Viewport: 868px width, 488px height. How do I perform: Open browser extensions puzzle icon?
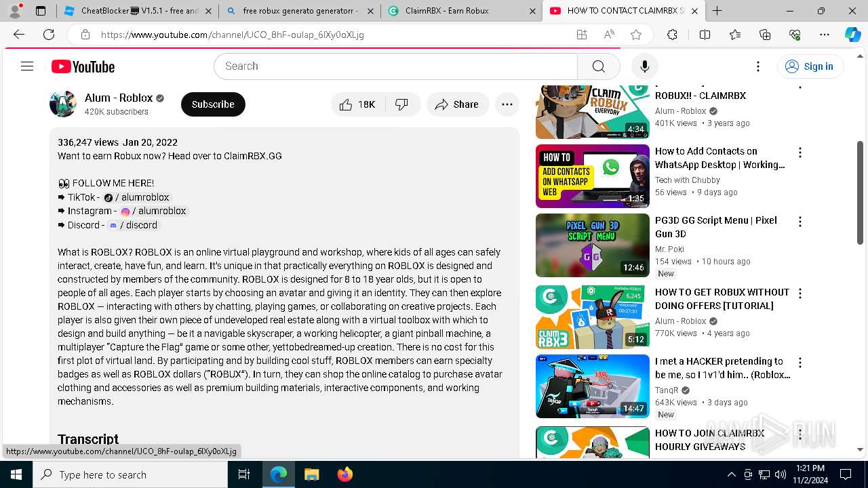pos(672,35)
